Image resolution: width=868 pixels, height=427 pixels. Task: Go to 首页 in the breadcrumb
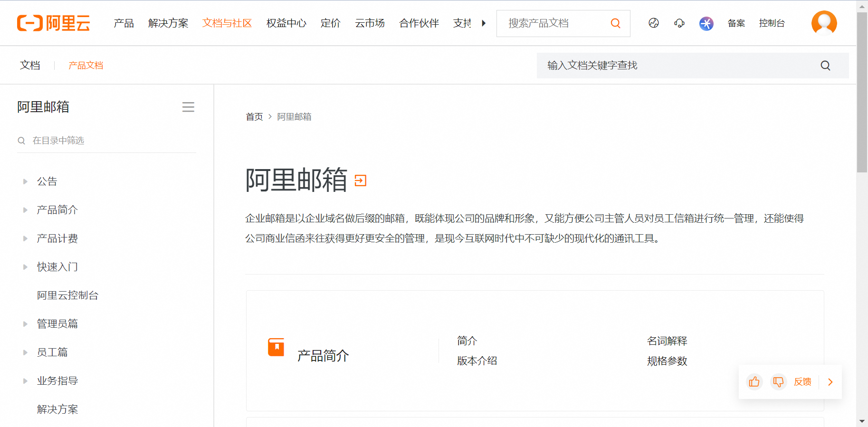point(254,117)
